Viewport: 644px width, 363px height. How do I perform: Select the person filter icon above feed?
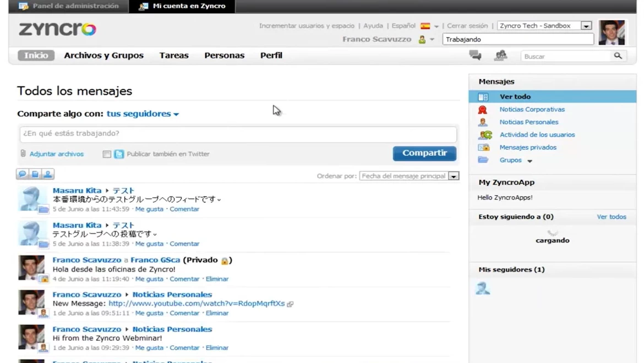click(x=48, y=174)
